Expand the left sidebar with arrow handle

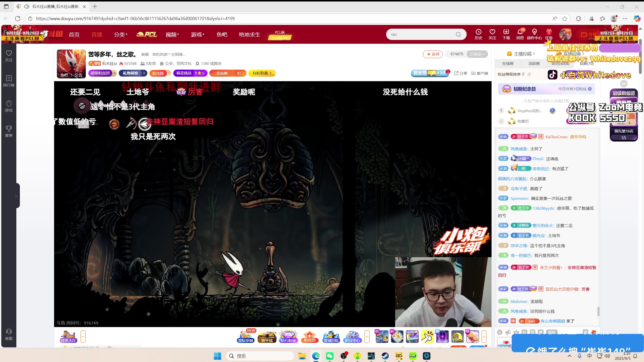pos(17,196)
